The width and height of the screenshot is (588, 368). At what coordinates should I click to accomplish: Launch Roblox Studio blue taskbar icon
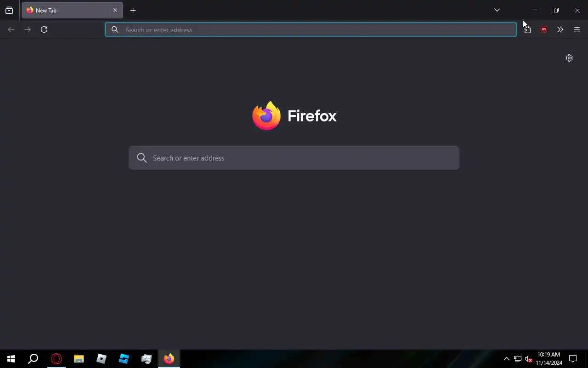tap(124, 359)
